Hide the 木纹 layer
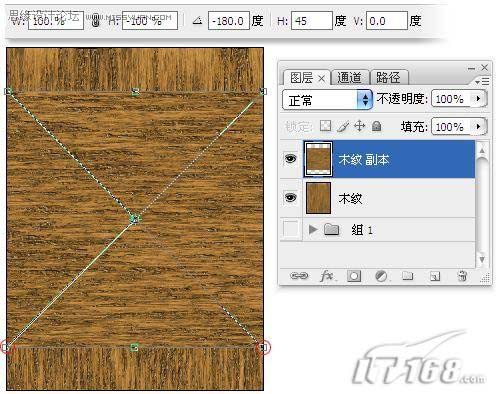The width and height of the screenshot is (498, 394). click(290, 198)
